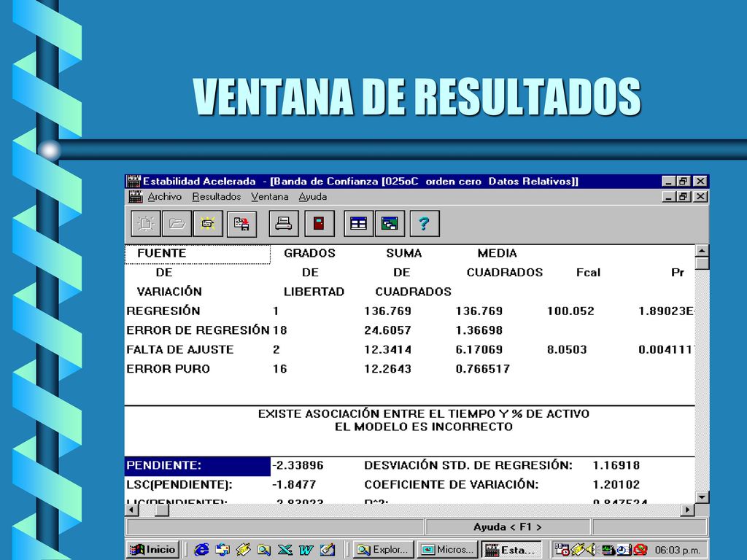
Task: Click the open folder toolbar icon
Action: [177, 223]
